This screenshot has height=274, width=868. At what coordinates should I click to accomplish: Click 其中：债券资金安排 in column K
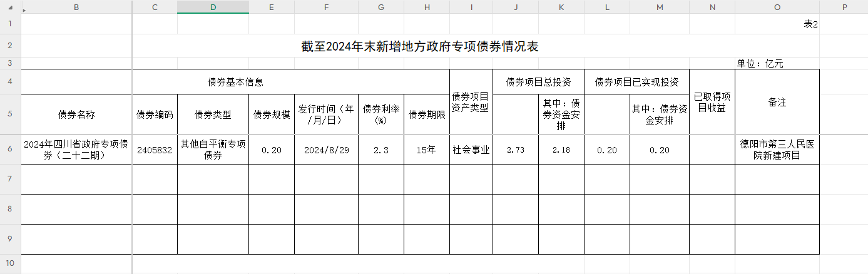point(561,114)
